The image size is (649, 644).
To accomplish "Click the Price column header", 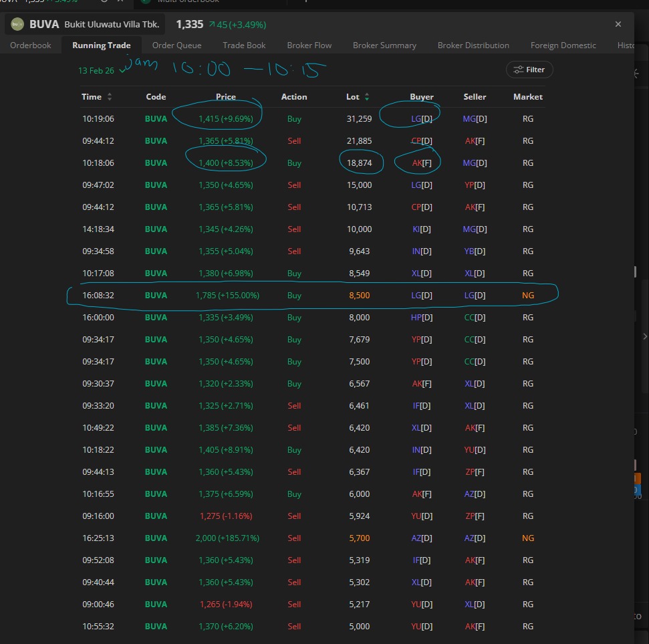I will pyautogui.click(x=226, y=97).
